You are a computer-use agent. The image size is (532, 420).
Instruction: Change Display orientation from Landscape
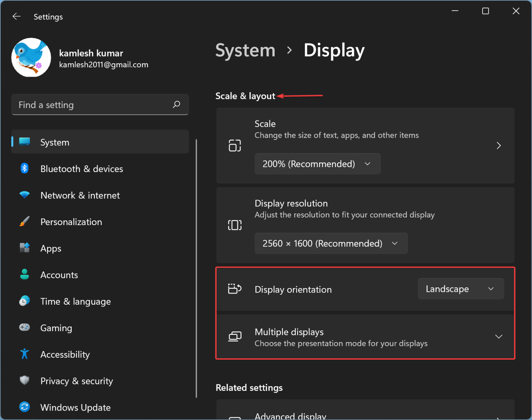click(461, 289)
